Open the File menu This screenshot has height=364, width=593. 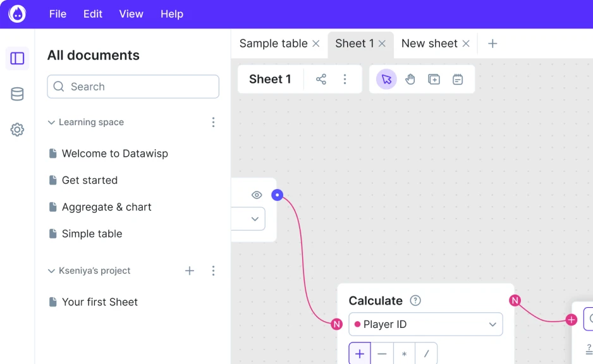tap(58, 14)
